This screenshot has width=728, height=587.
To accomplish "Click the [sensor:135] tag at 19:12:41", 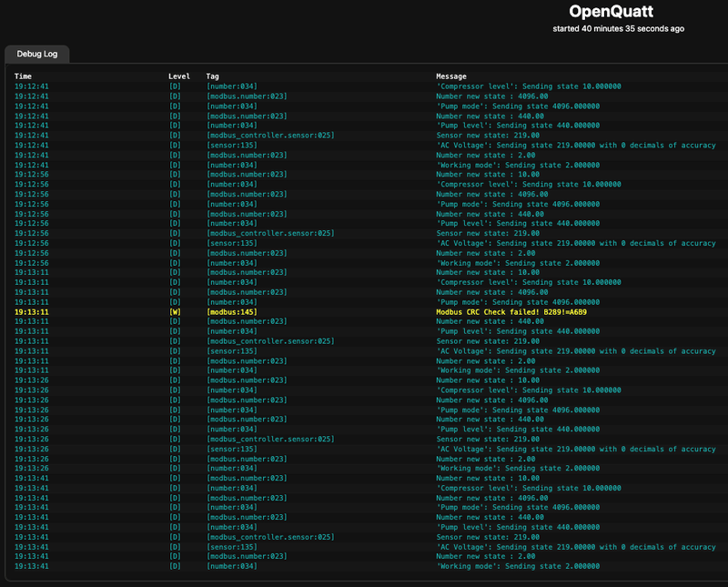I will [232, 146].
